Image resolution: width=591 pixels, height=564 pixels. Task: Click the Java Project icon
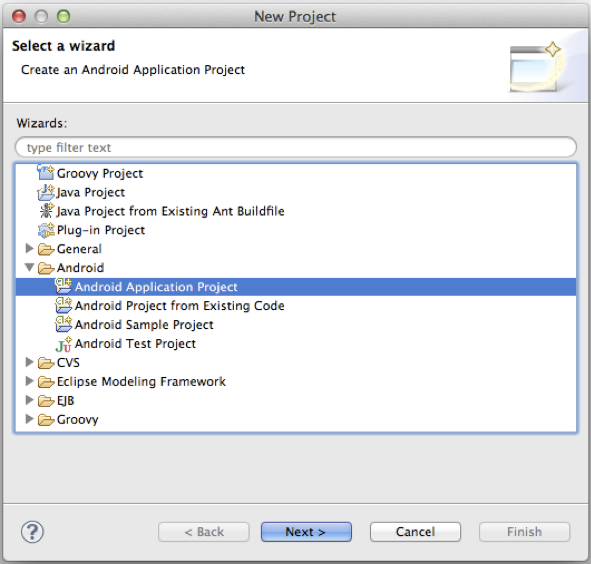point(46,192)
